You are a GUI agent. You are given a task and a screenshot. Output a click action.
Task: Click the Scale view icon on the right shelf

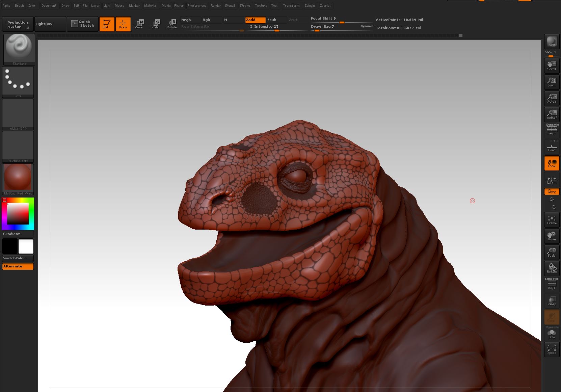coord(552,252)
